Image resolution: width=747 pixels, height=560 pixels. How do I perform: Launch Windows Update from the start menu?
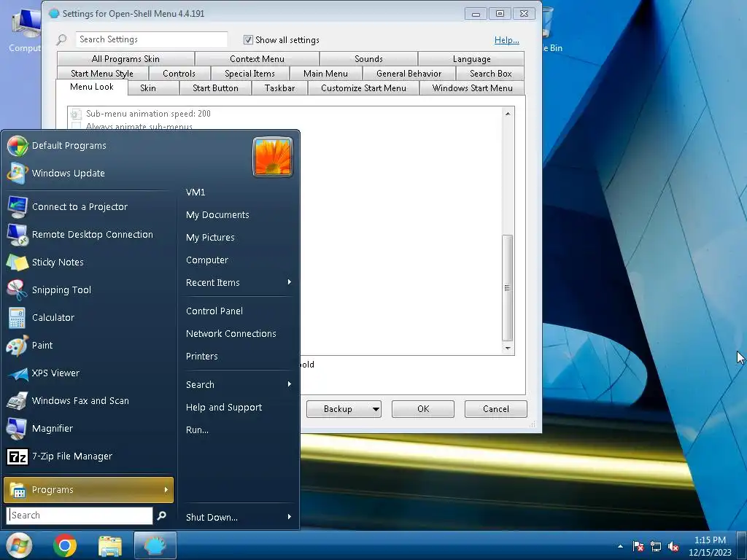[88, 174]
